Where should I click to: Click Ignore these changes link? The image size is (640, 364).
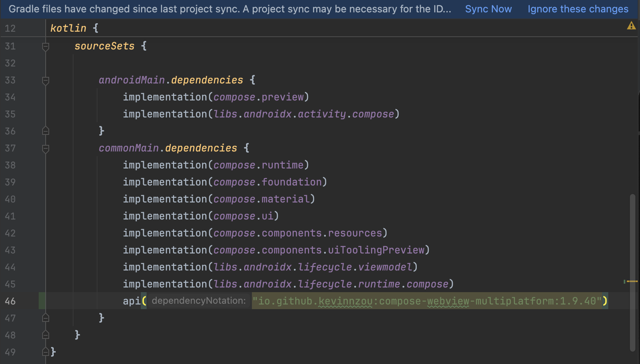click(x=578, y=9)
